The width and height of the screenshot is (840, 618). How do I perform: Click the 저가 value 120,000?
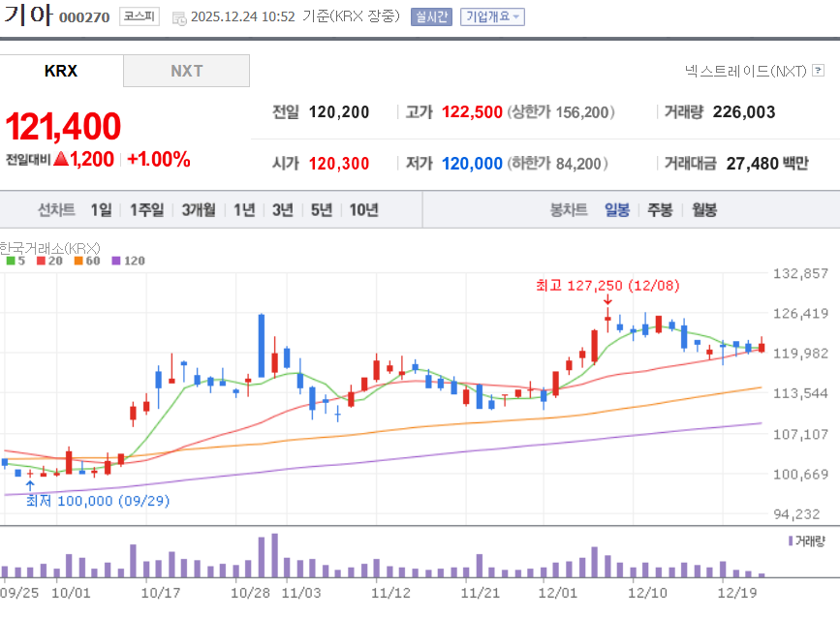point(472,164)
